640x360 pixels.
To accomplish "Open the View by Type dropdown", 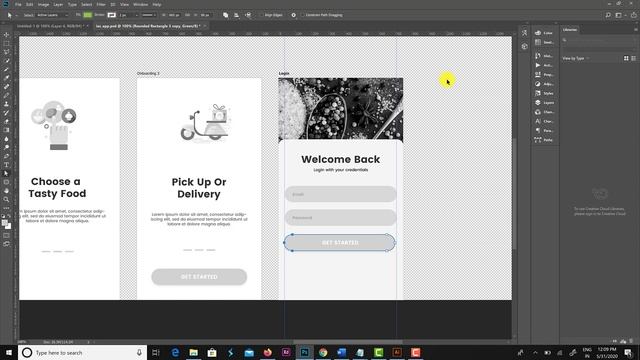I will pos(576,58).
